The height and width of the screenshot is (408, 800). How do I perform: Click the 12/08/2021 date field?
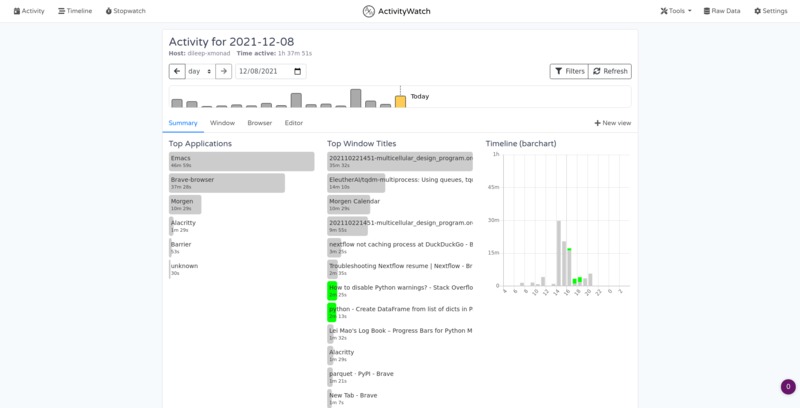(x=270, y=71)
